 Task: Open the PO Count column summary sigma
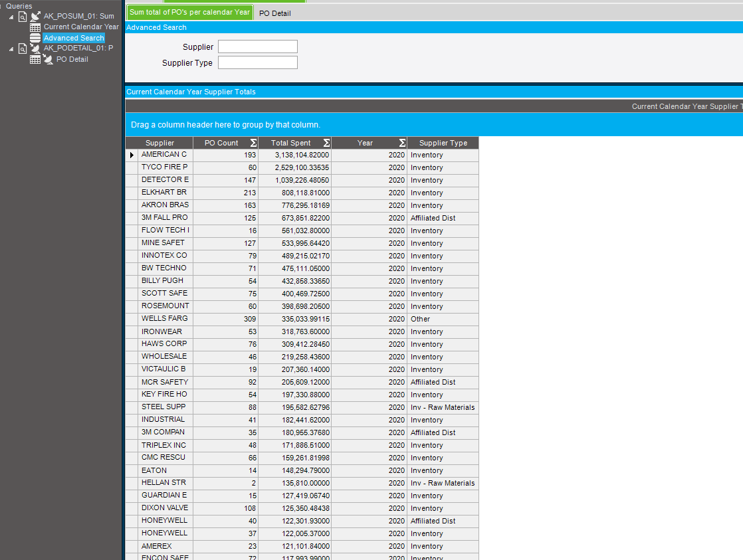point(253,143)
